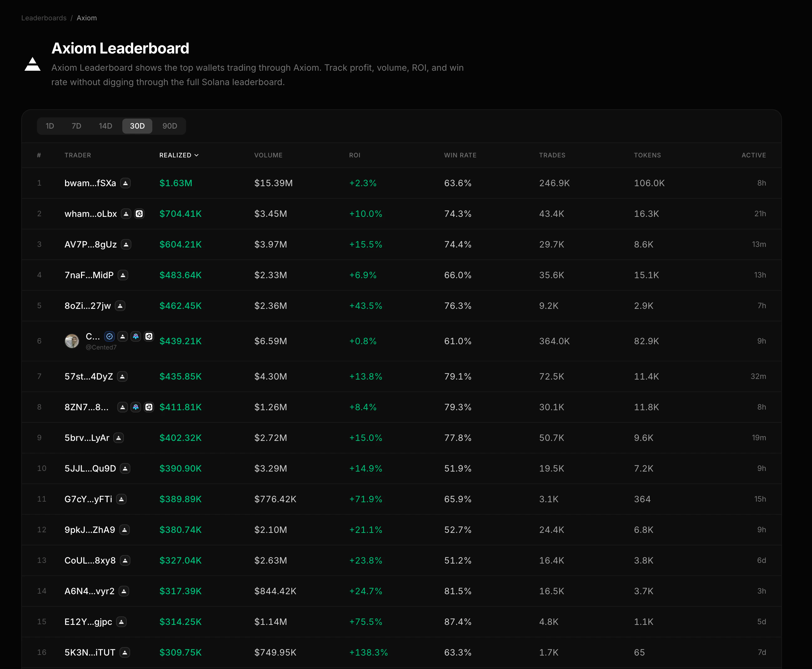
Task: Select the 30D timeframe tab
Action: pos(137,126)
